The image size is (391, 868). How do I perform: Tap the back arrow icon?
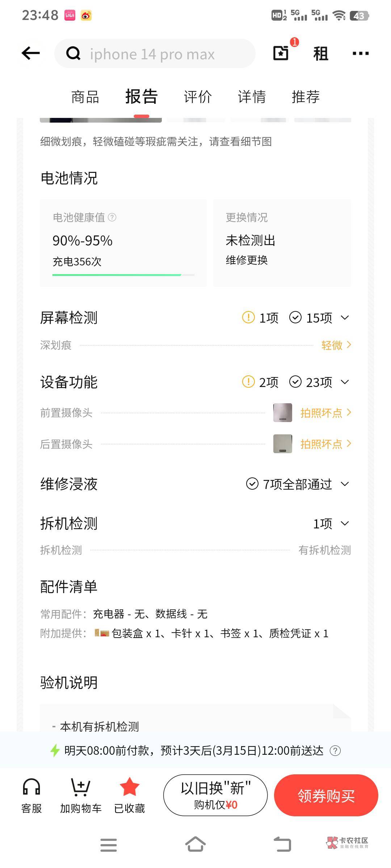[x=31, y=54]
